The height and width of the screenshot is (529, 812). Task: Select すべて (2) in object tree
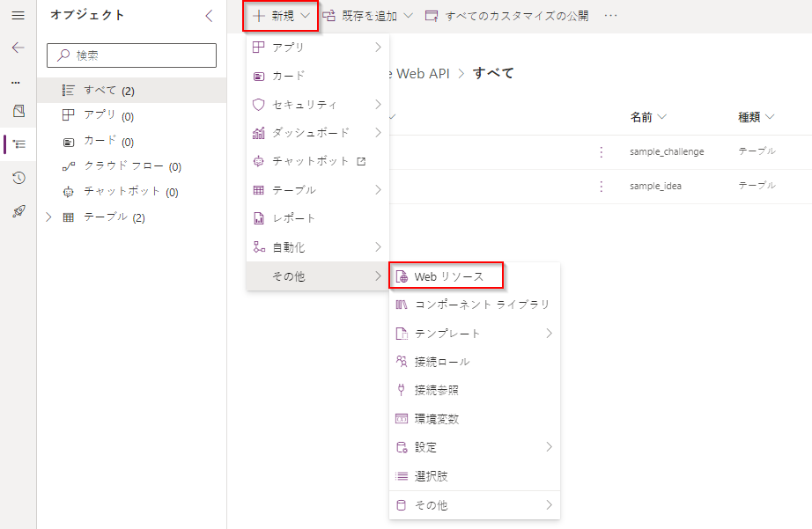pyautogui.click(x=131, y=91)
